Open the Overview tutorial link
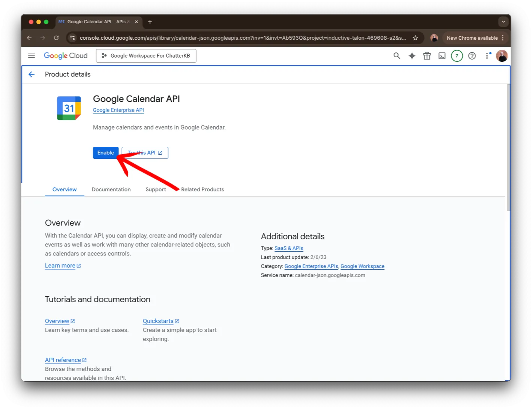The image size is (532, 409). [x=60, y=321]
